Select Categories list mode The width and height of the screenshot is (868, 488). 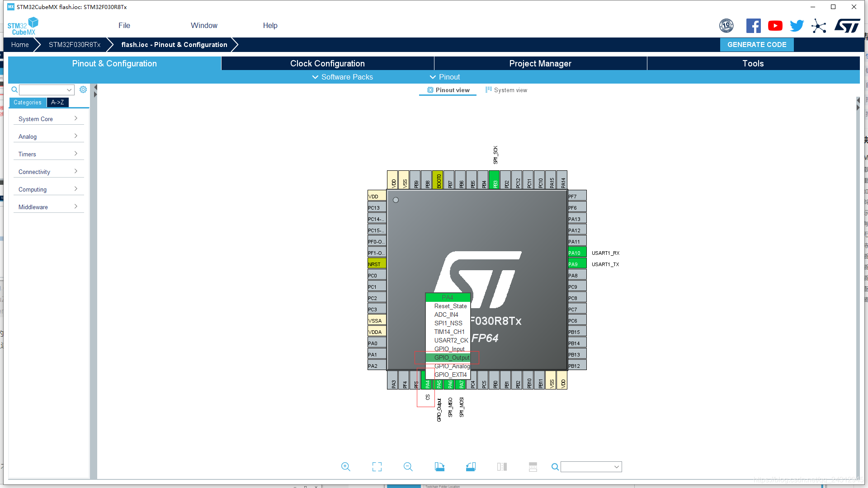pos(28,103)
